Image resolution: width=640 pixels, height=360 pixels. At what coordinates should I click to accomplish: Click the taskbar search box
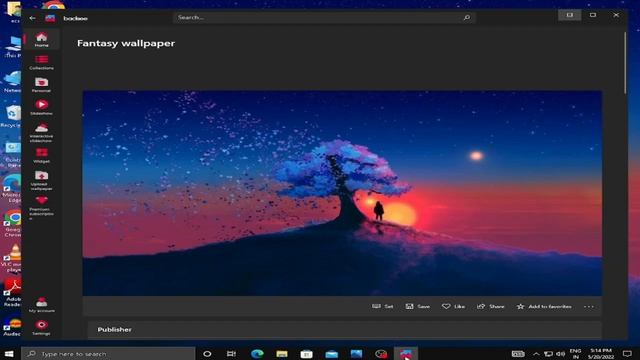(108, 353)
